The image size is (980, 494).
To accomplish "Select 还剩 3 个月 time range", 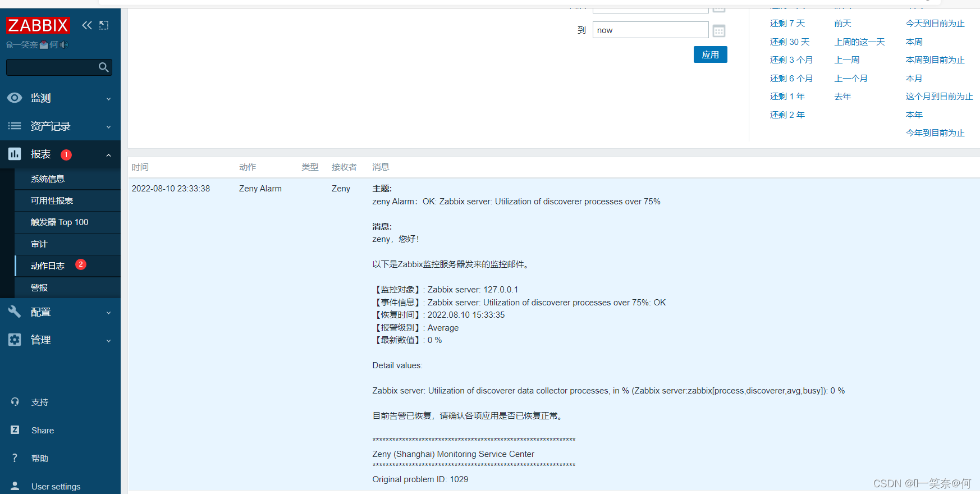I will click(x=791, y=60).
